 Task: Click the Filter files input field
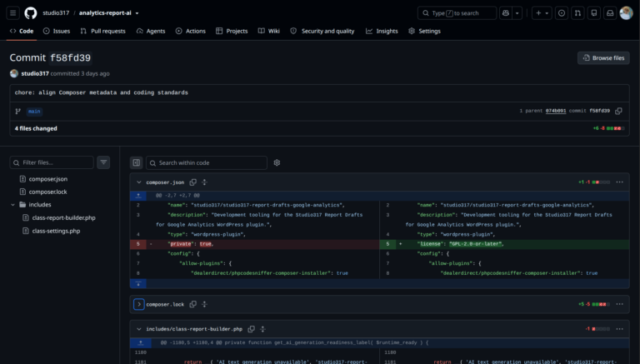point(52,162)
